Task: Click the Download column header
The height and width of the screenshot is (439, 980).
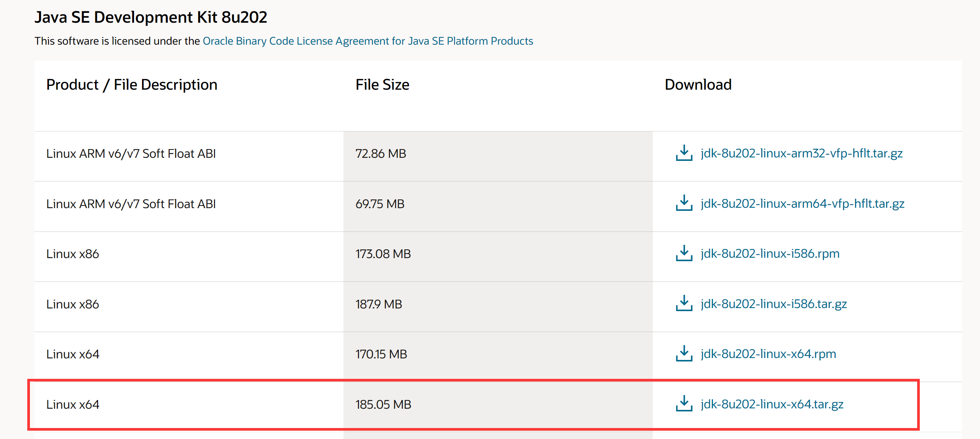Action: [698, 84]
